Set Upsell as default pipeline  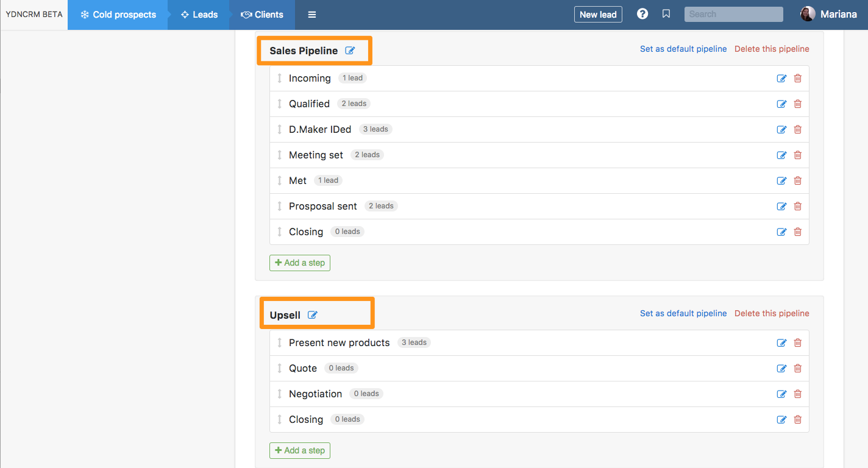click(x=683, y=313)
